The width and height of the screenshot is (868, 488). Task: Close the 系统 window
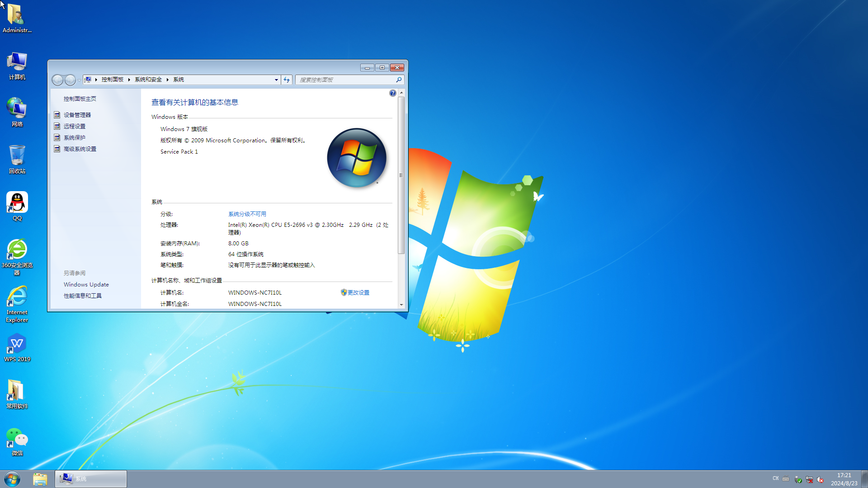pos(397,67)
